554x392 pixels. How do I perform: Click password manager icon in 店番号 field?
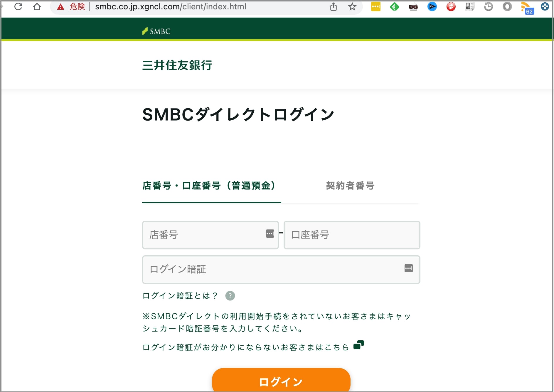click(x=270, y=234)
